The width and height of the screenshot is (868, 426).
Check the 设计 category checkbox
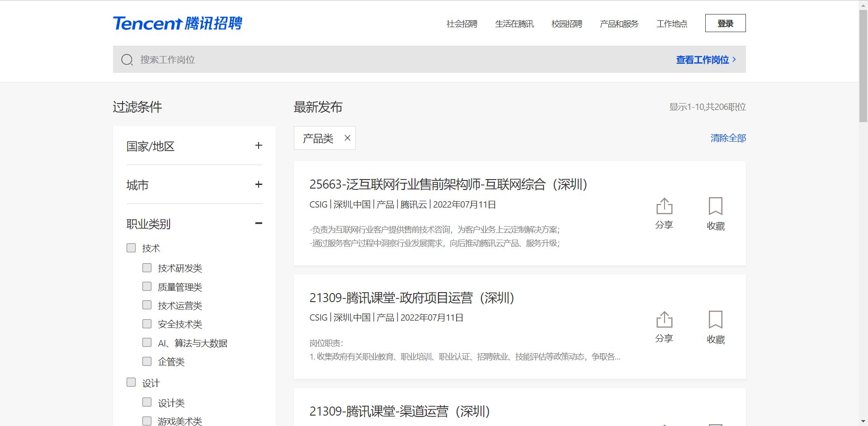(131, 382)
